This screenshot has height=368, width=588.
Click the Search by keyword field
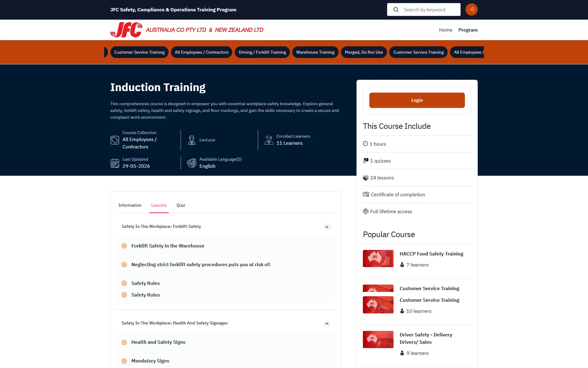pyautogui.click(x=424, y=10)
